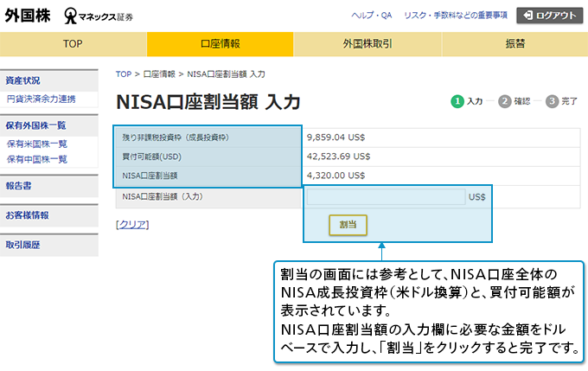Open 円貸決済余力連携 sidebar link
This screenshot has height=371, width=588.
(41, 99)
